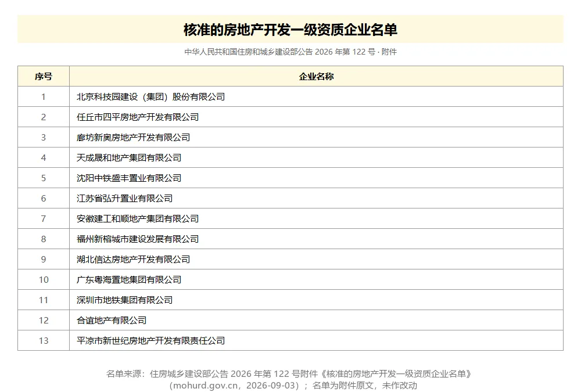Select 深圳市地铁集团有限公司
Screen dimensions: 581x392
124,300
